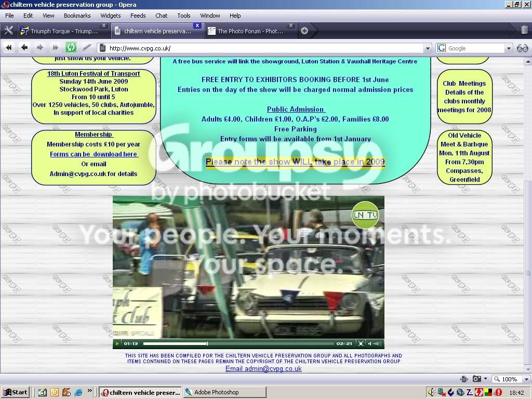Toggle fullscreen on the video player
This screenshot has width=532, height=399.
(x=361, y=344)
